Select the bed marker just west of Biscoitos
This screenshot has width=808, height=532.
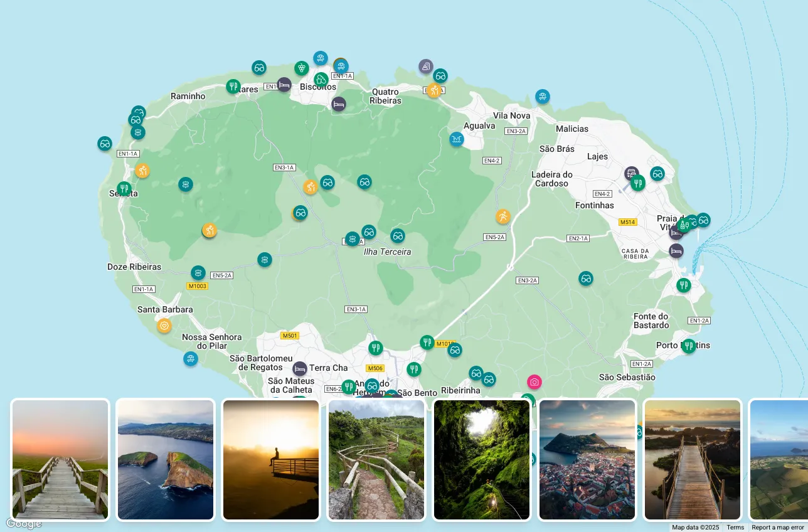[284, 85]
